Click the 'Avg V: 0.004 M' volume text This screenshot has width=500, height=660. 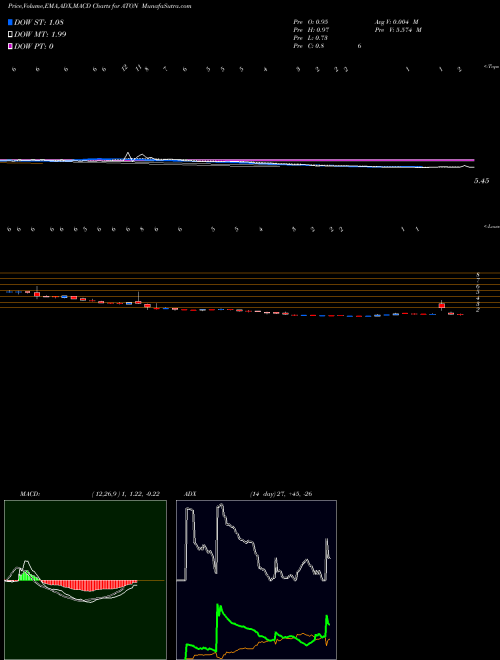396,21
